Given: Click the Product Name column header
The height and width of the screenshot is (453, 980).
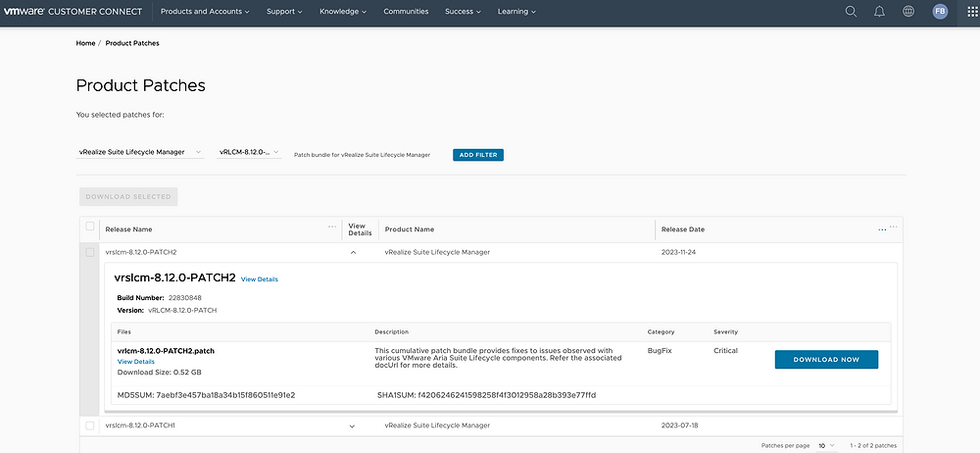Looking at the screenshot, I should (x=410, y=229).
